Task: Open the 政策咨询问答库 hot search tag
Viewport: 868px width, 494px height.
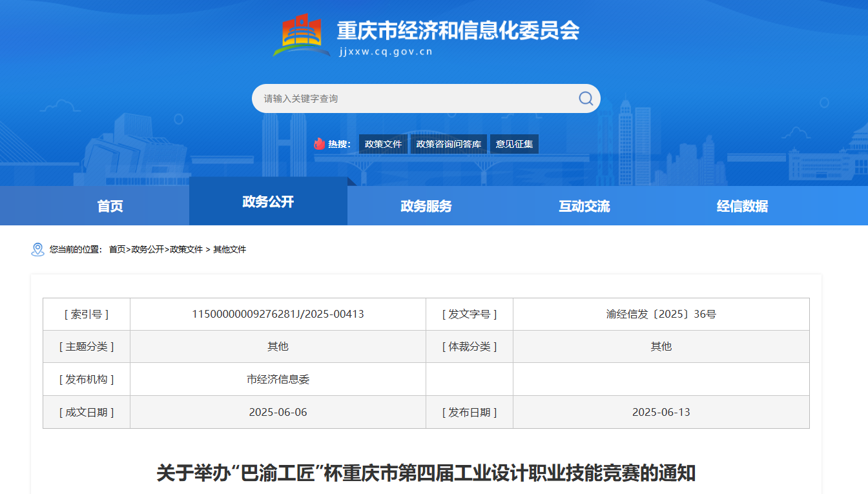Action: pyautogui.click(x=448, y=144)
